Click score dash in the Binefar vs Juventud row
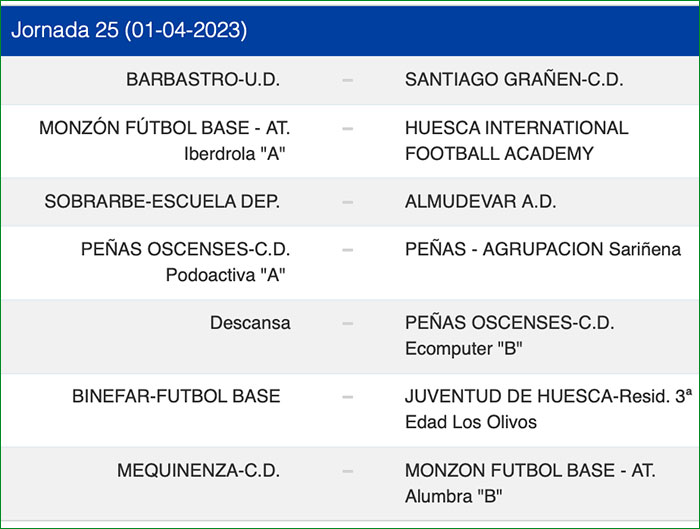Screen dimensions: 700x529 tap(347, 397)
